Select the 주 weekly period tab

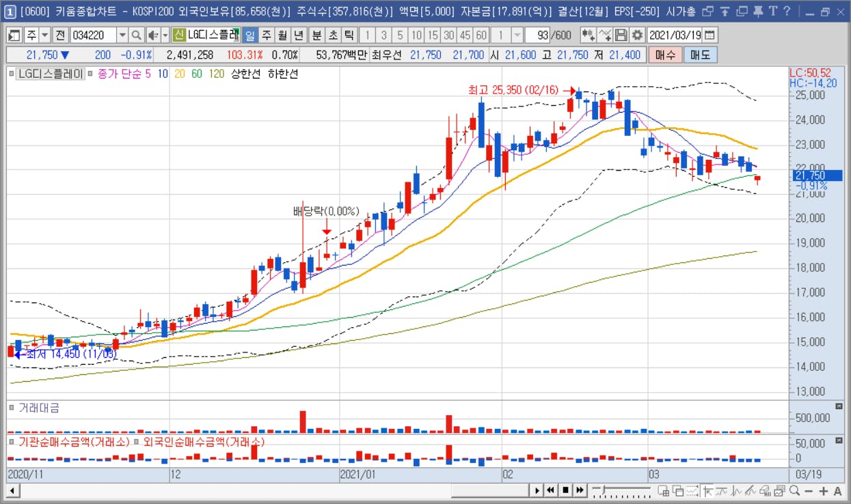266,35
